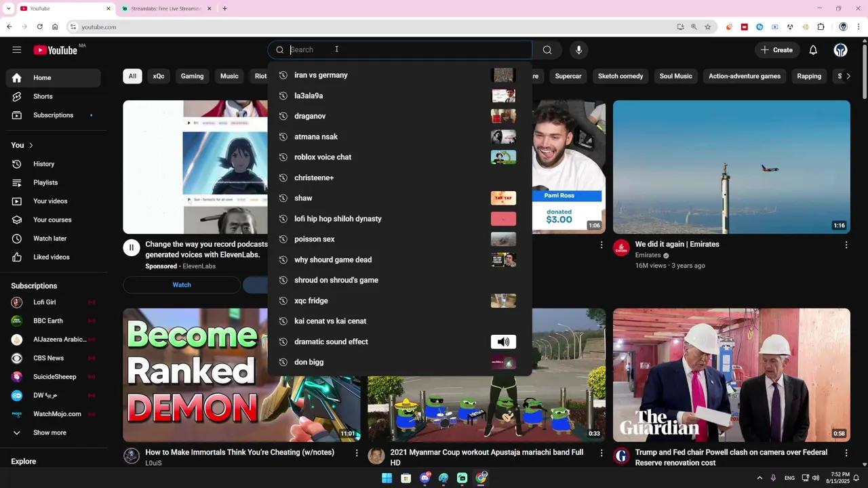Pause the sponsored ElevenLabs ad preview

pyautogui.click(x=132, y=247)
